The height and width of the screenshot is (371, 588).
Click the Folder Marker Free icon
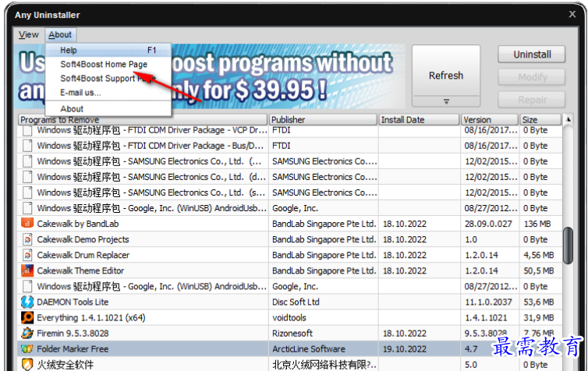[27, 349]
